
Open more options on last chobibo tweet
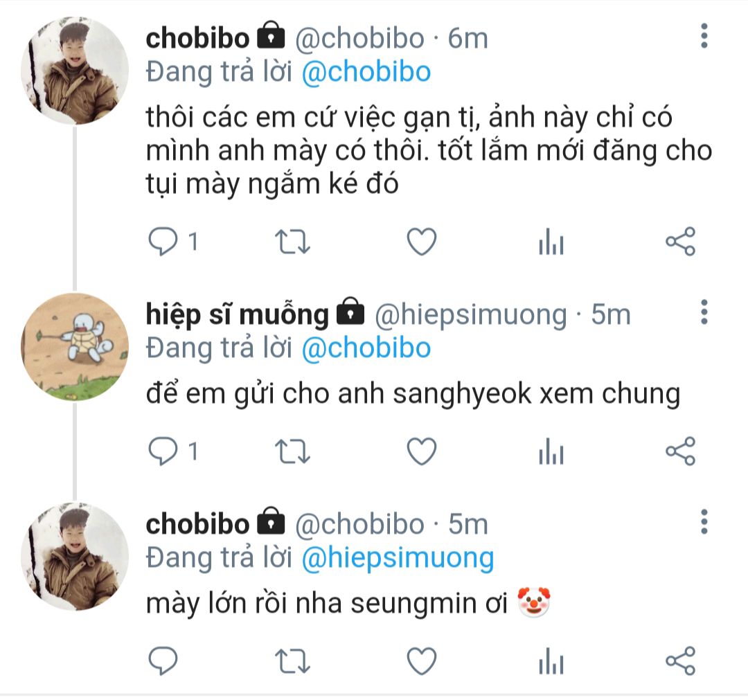click(x=704, y=521)
